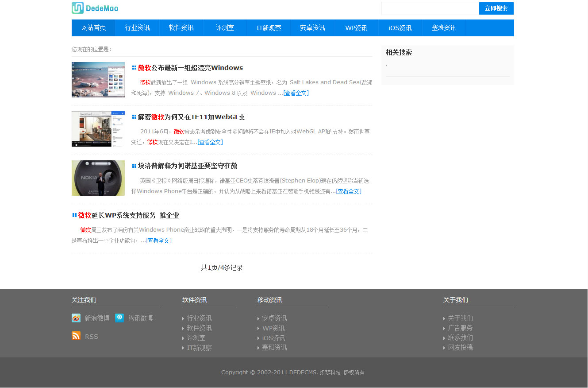588x388 pixels.
Task: Click blue grid icon beside 埃洛普解释为何诺基亚 title
Action: click(134, 166)
